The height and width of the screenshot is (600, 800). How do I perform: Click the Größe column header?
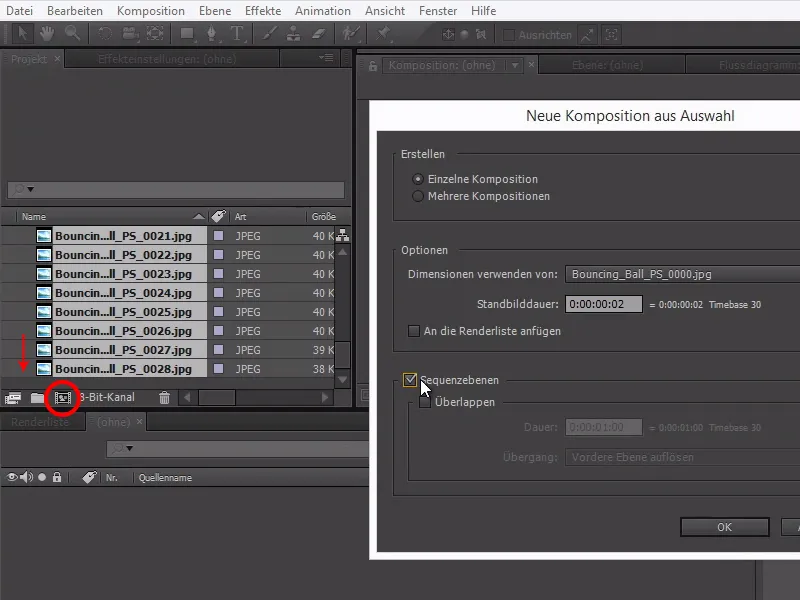point(323,217)
